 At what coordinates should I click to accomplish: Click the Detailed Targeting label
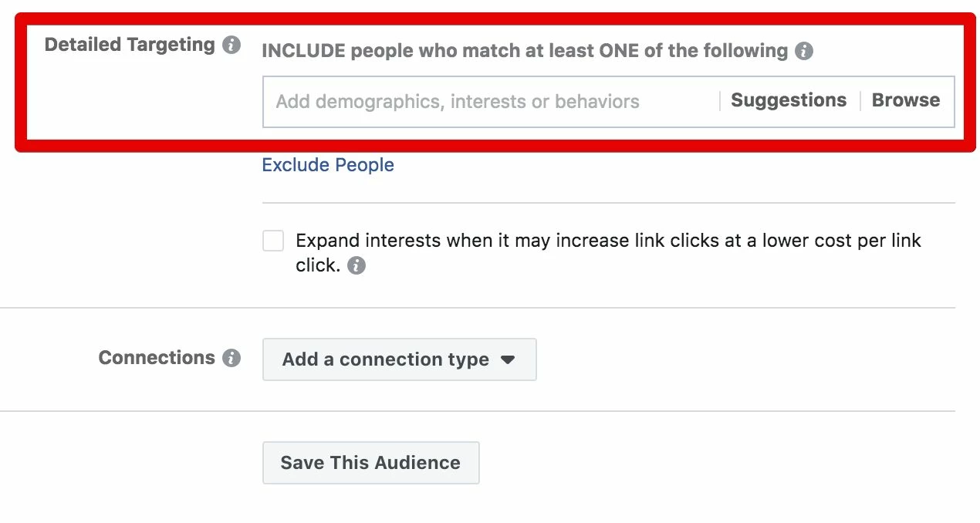[x=130, y=45]
